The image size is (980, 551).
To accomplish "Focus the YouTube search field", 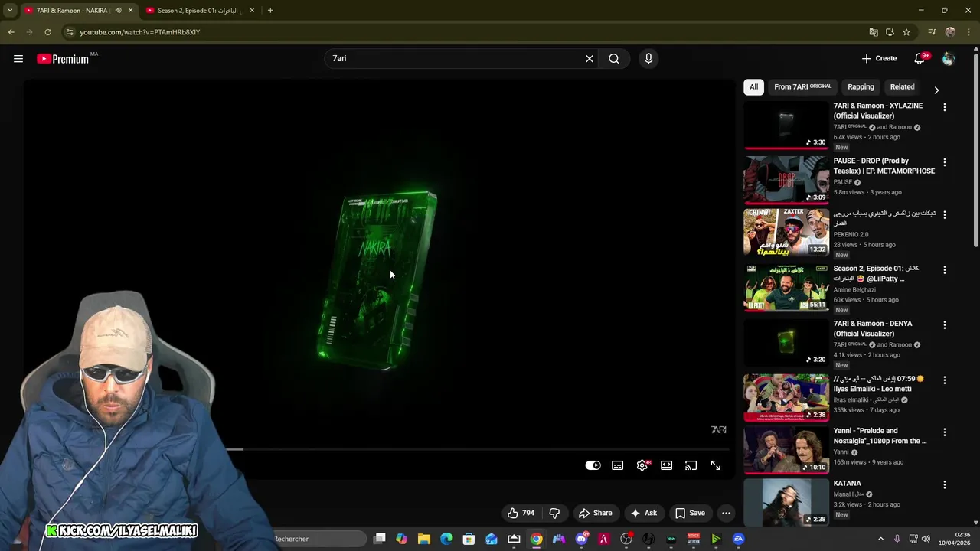I will [455, 59].
